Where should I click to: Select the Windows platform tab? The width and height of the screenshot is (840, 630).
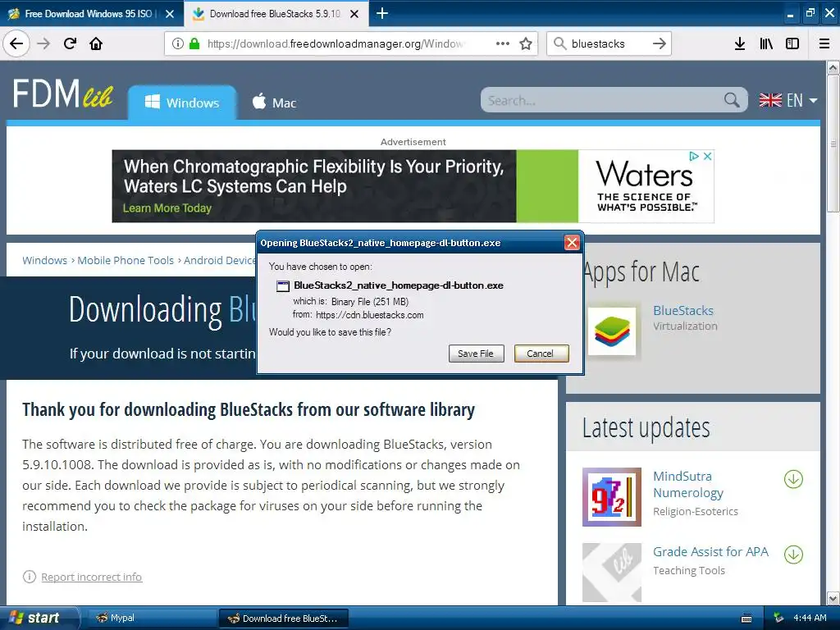pos(182,103)
